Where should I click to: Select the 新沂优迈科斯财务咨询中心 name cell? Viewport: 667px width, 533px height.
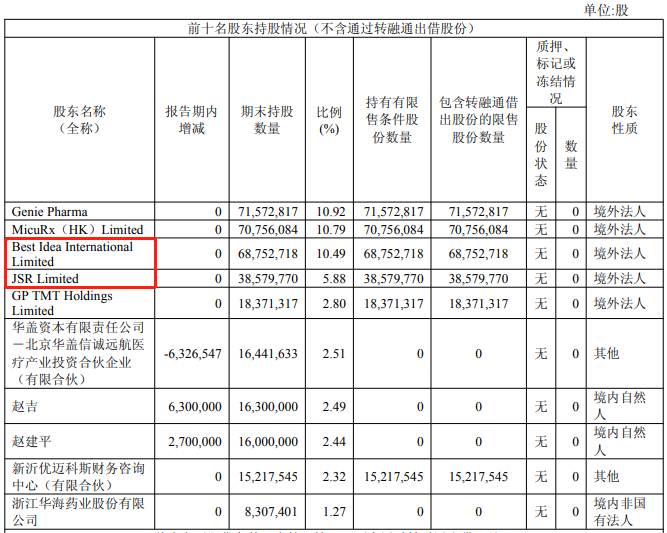pos(79,476)
